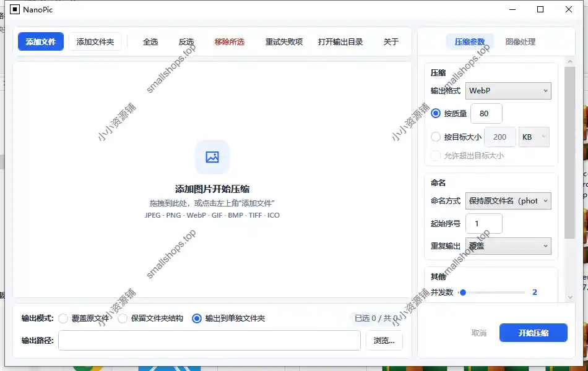Image resolution: width=588 pixels, height=371 pixels.
Task: Click the 输出路径 text field
Action: (209, 340)
